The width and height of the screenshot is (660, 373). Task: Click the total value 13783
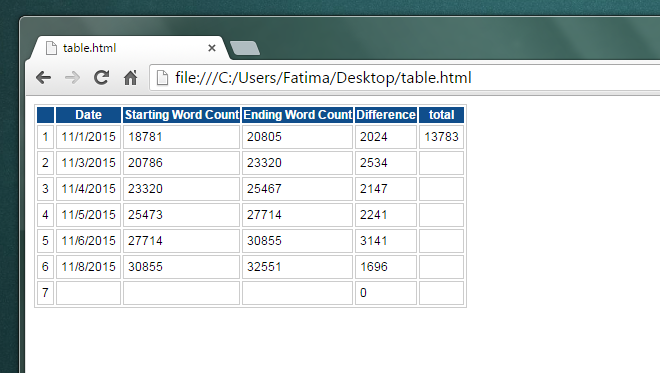pyautogui.click(x=442, y=137)
